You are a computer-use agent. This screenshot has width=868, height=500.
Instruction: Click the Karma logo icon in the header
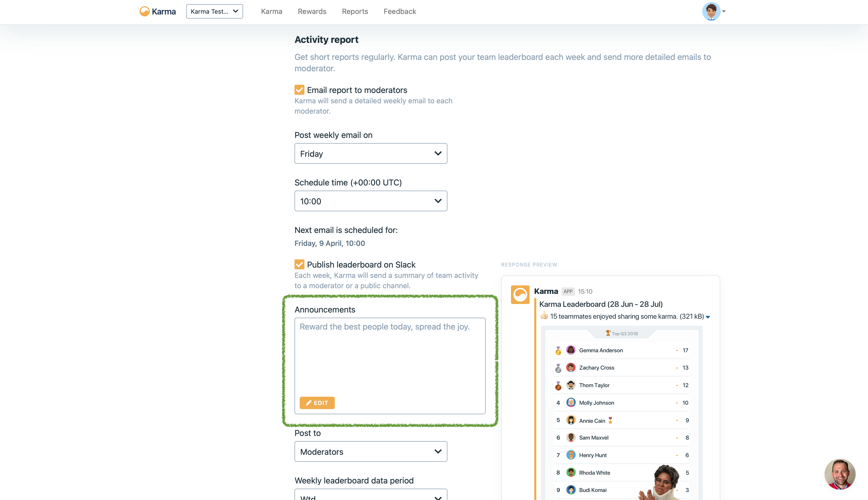144,11
